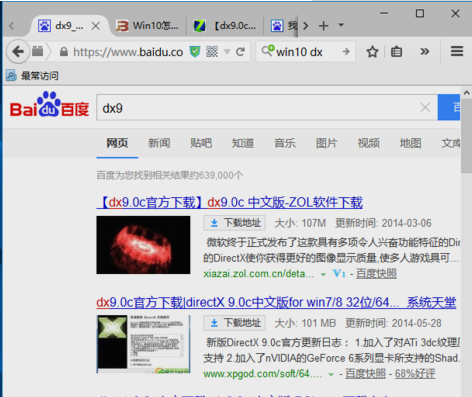Click the scrollbar up arrow
Viewport: 472px width, 397px height.
click(x=467, y=92)
